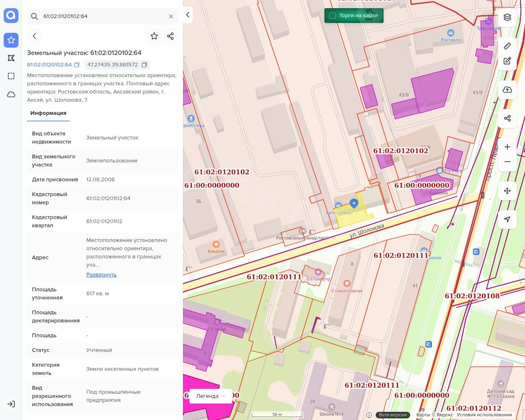Zoom out the map with minus button

pyautogui.click(x=507, y=162)
